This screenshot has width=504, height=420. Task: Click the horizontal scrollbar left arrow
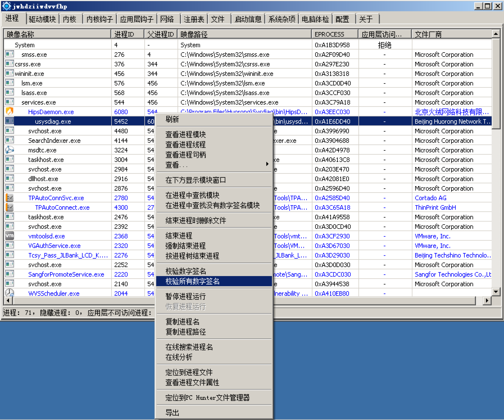[8, 300]
